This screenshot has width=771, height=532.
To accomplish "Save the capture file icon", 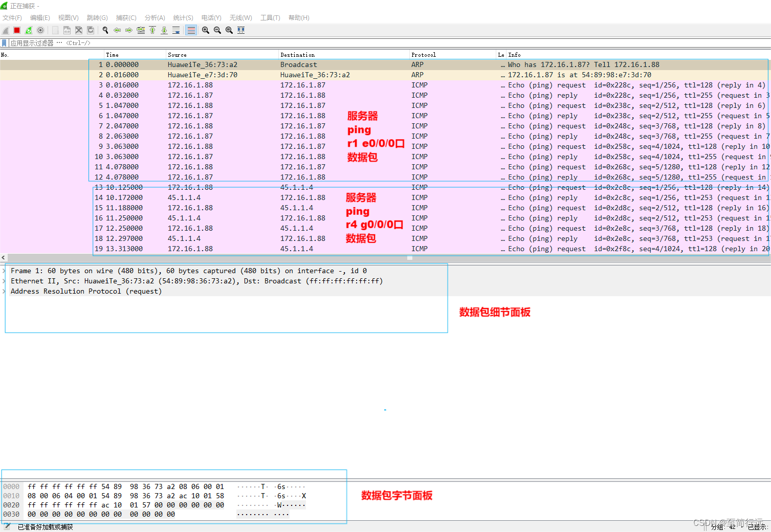I will pos(67,30).
